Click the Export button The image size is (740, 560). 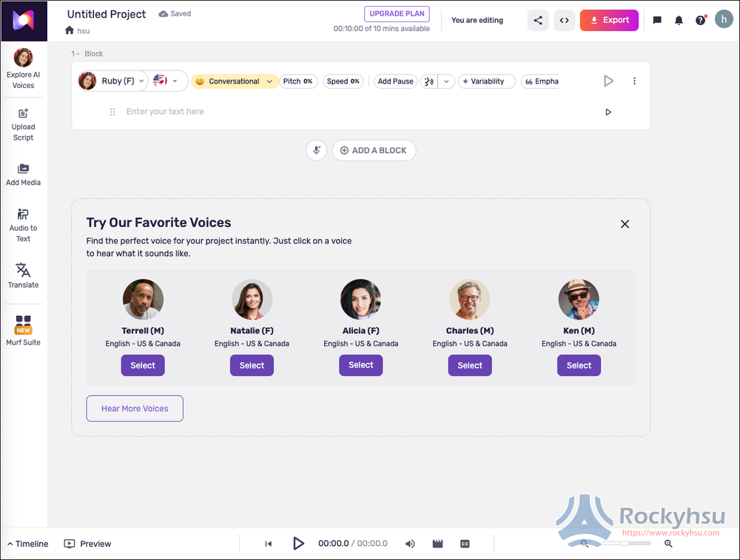click(609, 20)
